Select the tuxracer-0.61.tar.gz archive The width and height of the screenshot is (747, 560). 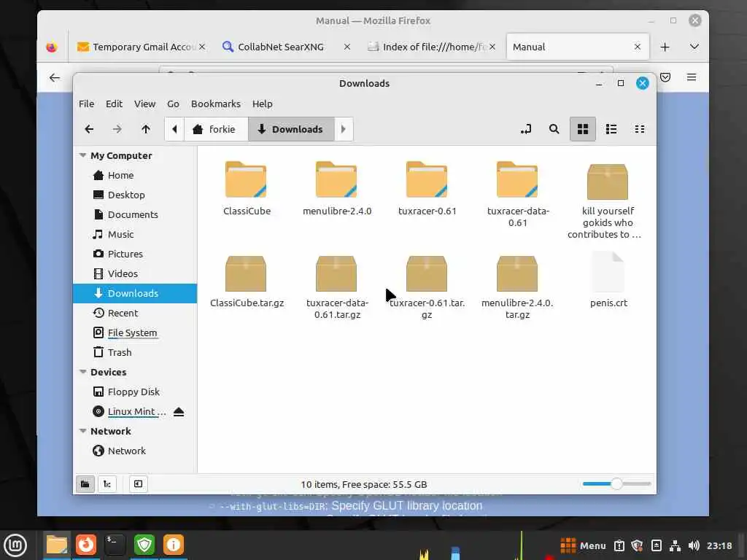click(427, 287)
